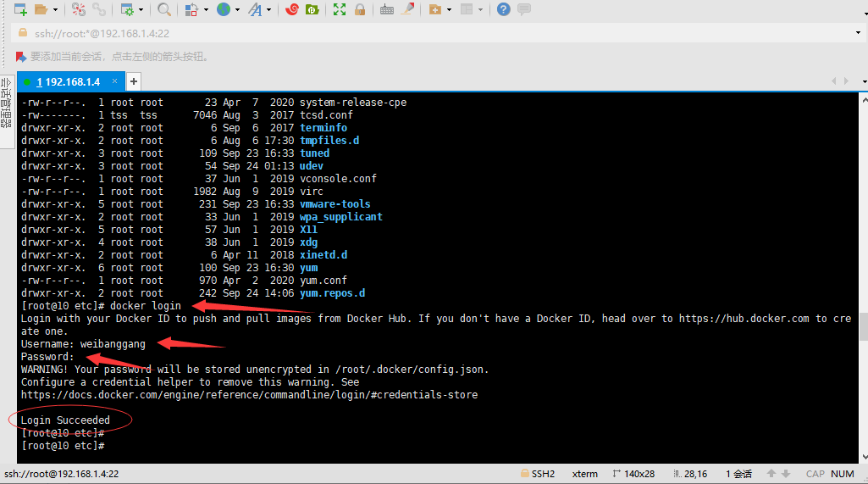Click the bookmark arrow add-session icon
The height and width of the screenshot is (484, 868).
tap(20, 57)
